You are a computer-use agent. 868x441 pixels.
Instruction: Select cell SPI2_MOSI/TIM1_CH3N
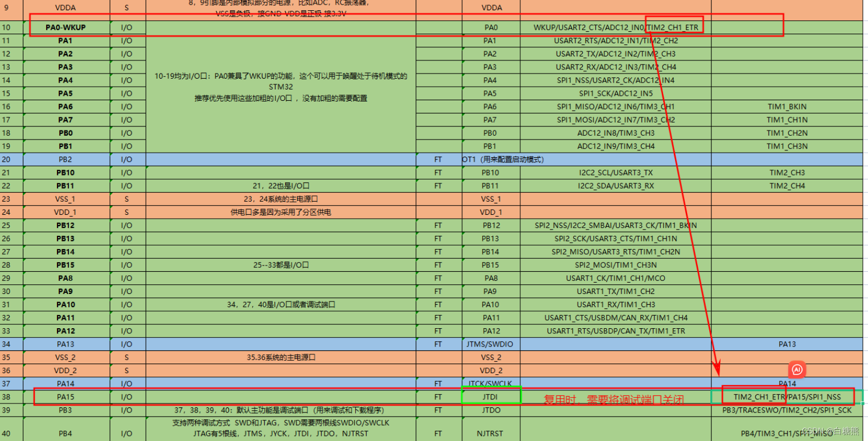pyautogui.click(x=616, y=264)
